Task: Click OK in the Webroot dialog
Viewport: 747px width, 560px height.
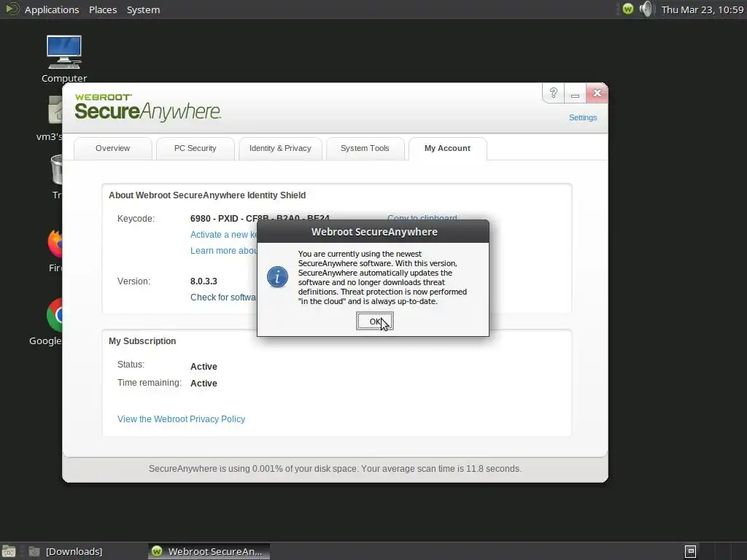Action: pos(374,322)
